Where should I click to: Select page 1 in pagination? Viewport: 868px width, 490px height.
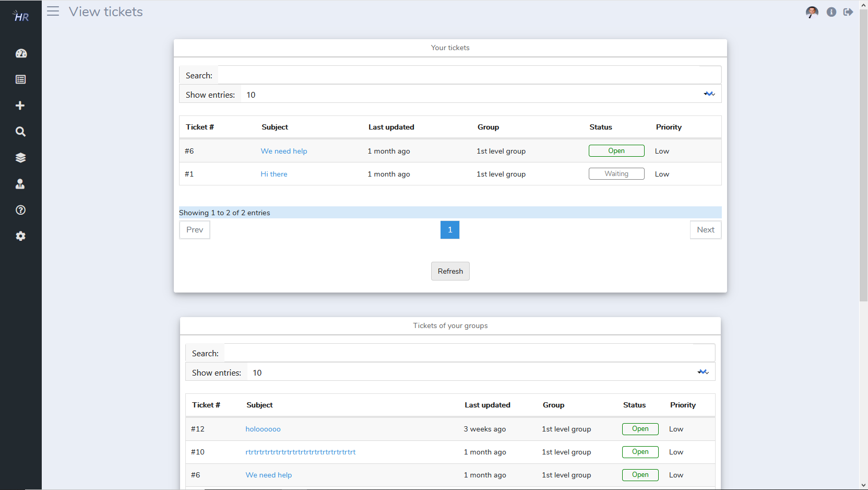[x=450, y=230]
